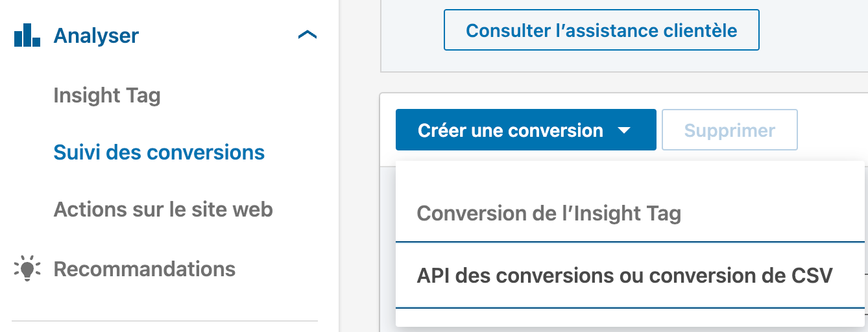Image resolution: width=868 pixels, height=332 pixels.
Task: Click the Supprimer button
Action: tap(730, 130)
